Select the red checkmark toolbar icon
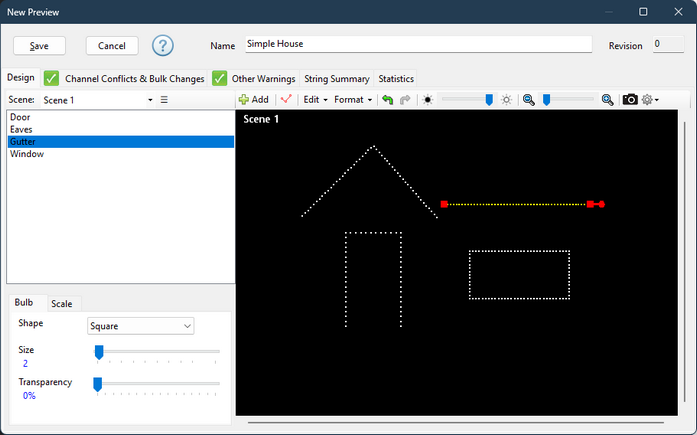This screenshot has height=435, width=697. (286, 99)
